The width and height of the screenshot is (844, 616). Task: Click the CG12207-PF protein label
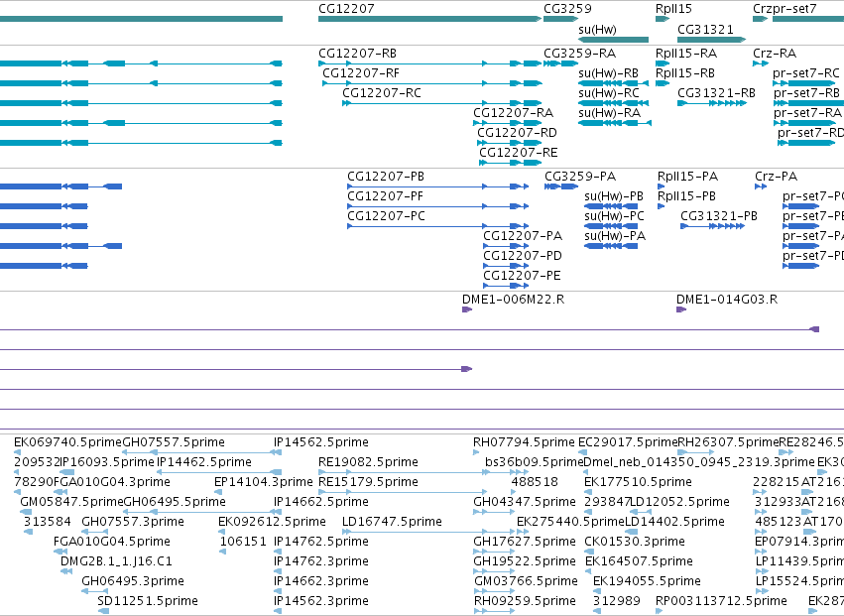point(385,196)
